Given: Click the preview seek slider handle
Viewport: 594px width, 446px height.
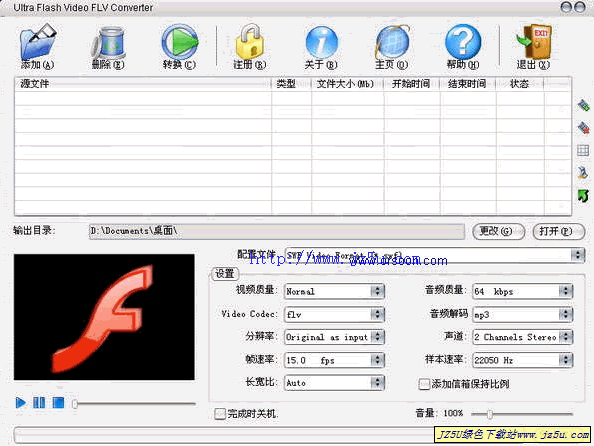Looking at the screenshot, I should (x=75, y=404).
